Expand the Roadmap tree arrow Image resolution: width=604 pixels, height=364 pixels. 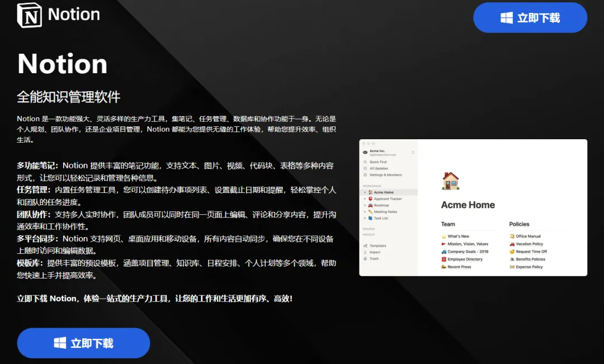(x=365, y=205)
